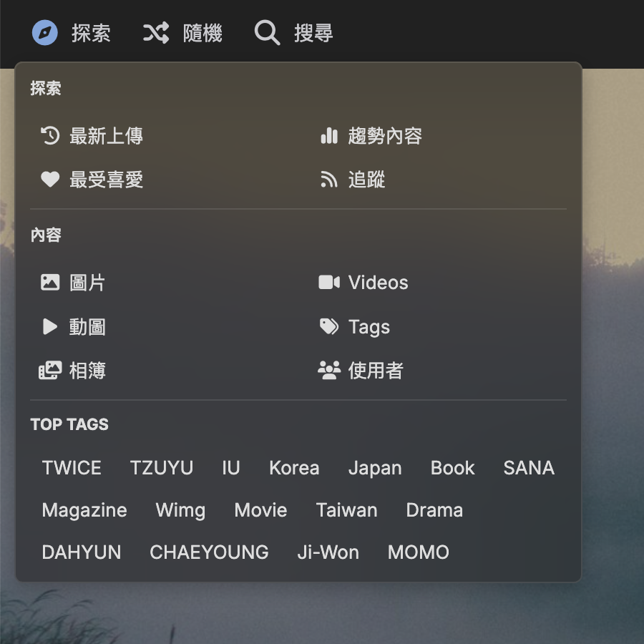Go to the Taiwan tag
The height and width of the screenshot is (644, 644).
click(x=346, y=510)
